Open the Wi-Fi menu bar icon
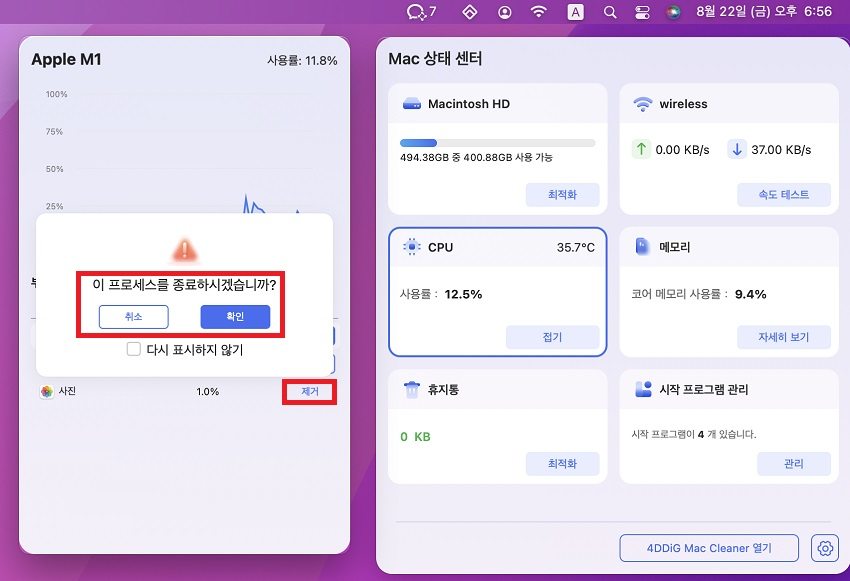 point(538,12)
